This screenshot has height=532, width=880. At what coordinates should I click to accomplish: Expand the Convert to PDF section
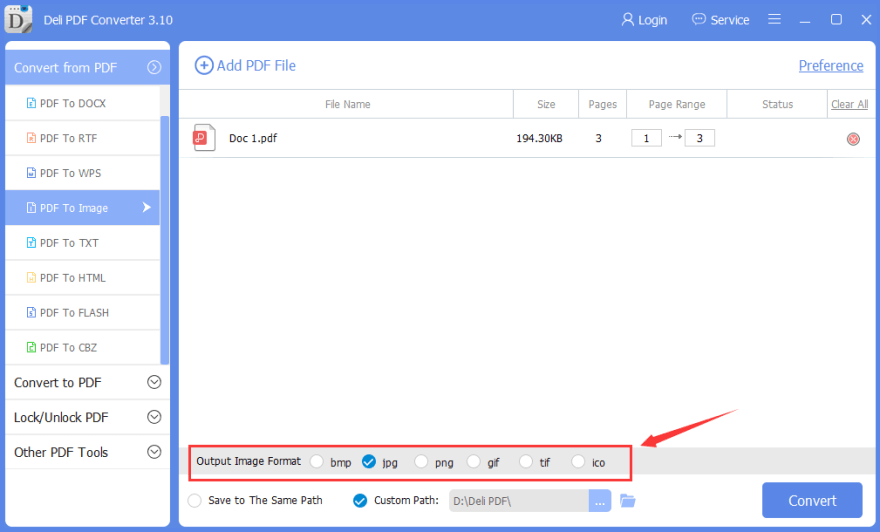(x=154, y=382)
